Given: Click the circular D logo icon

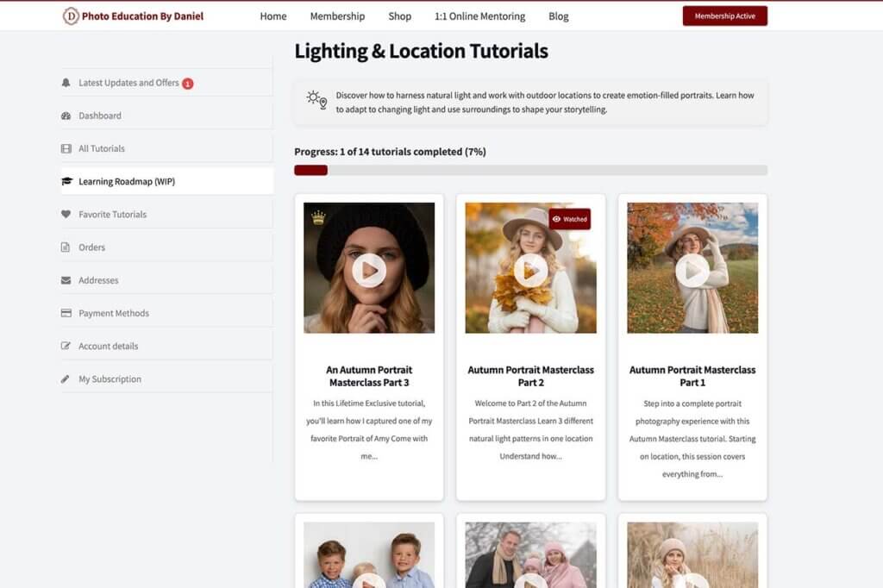Looking at the screenshot, I should 71,16.
